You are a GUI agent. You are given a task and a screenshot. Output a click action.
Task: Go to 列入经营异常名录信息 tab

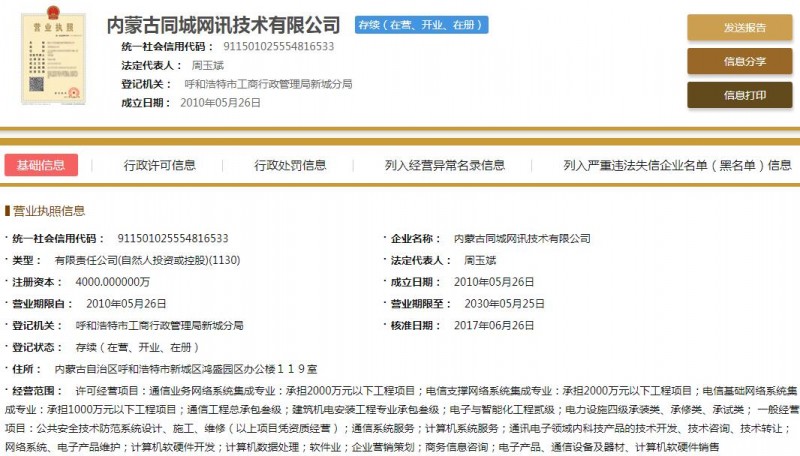click(444, 165)
